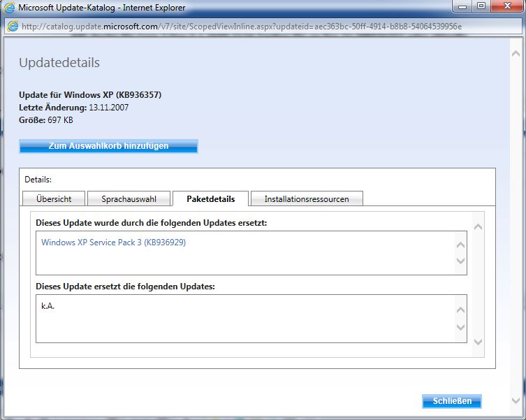The width and height of the screenshot is (526, 420).
Task: Click the Internet Explorer icon in the title bar
Action: click(x=8, y=8)
